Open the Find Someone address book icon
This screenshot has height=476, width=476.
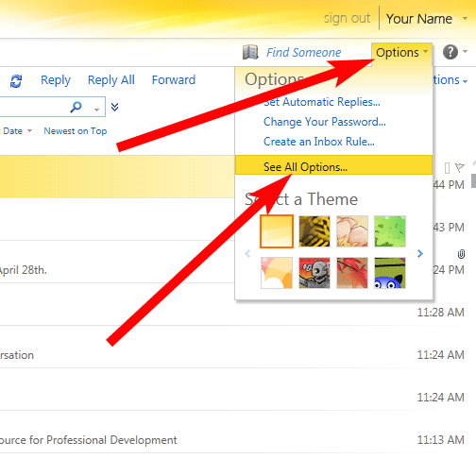pos(250,52)
